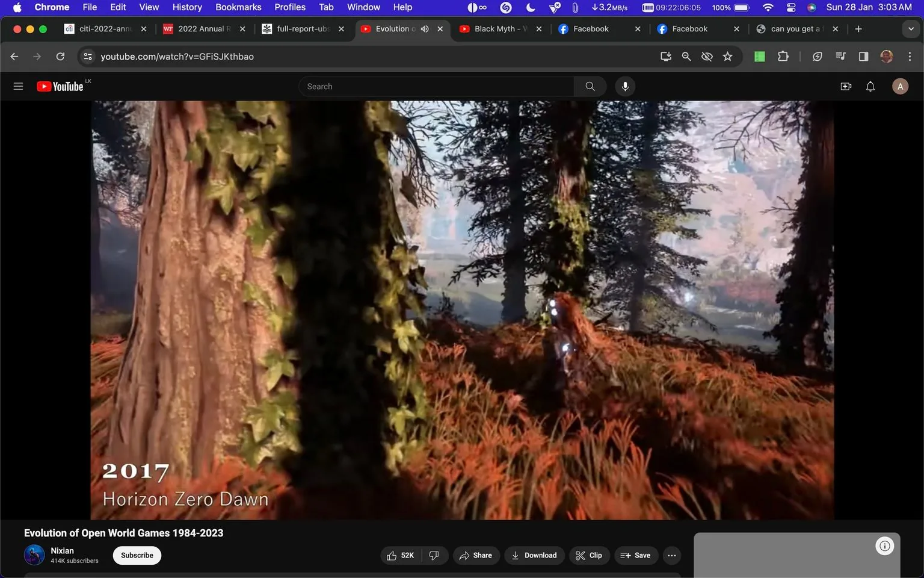Image resolution: width=924 pixels, height=578 pixels.
Task: Click the Chrome extensions puzzle icon
Action: (x=783, y=56)
